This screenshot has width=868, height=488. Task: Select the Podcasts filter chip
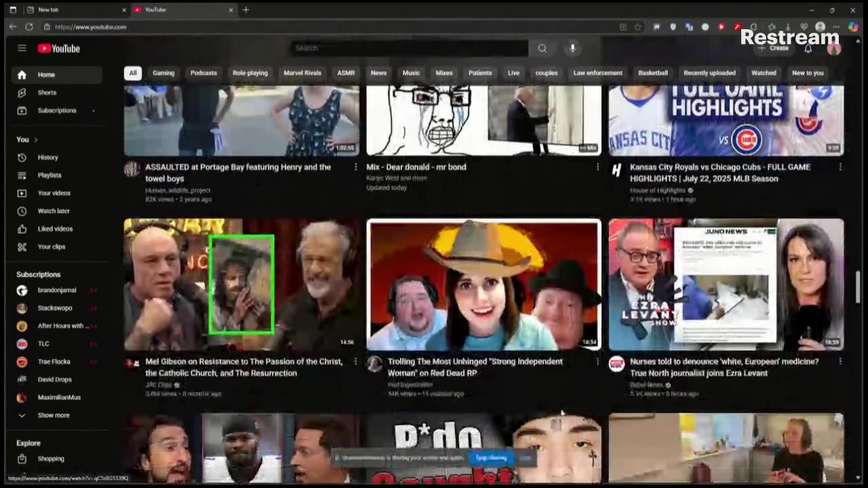click(203, 73)
